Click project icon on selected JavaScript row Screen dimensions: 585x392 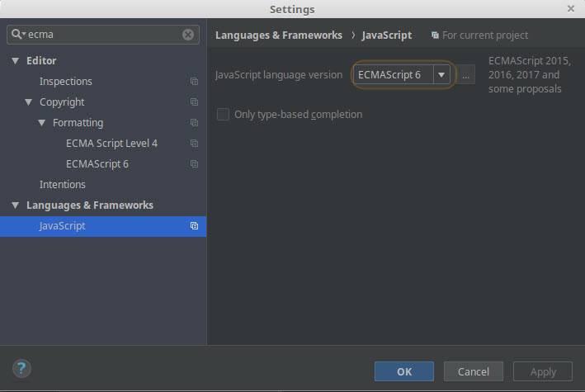[x=194, y=226]
